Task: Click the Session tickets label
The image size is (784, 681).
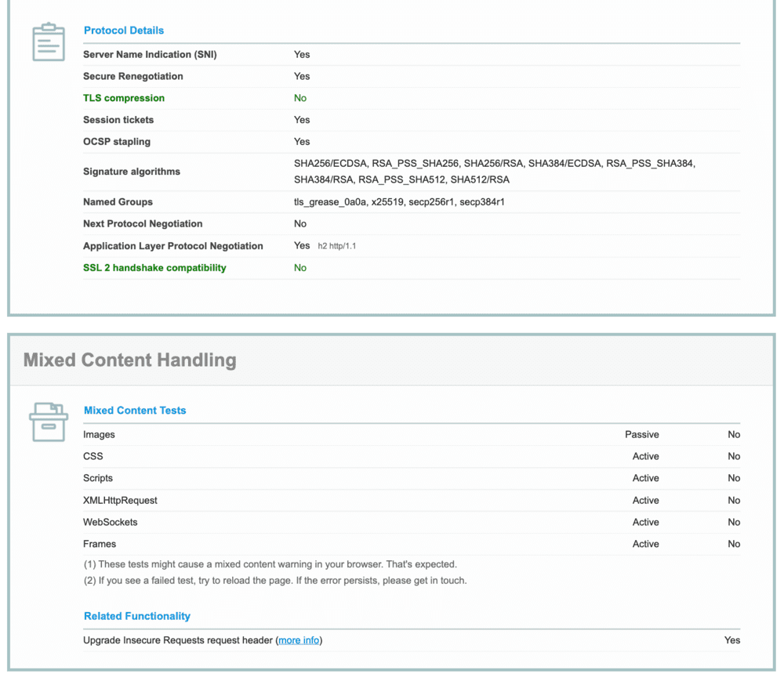Action: pos(118,120)
